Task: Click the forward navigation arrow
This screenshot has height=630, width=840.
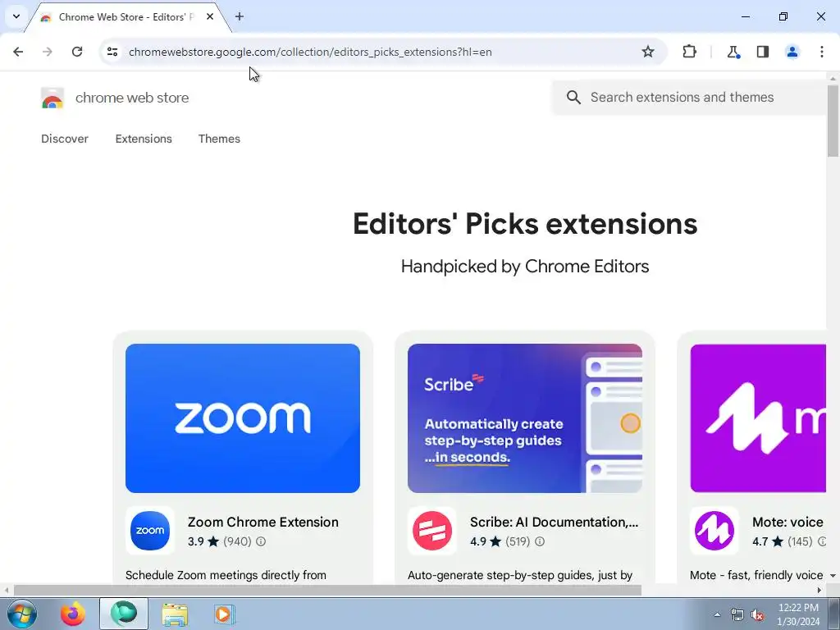Action: pos(48,52)
